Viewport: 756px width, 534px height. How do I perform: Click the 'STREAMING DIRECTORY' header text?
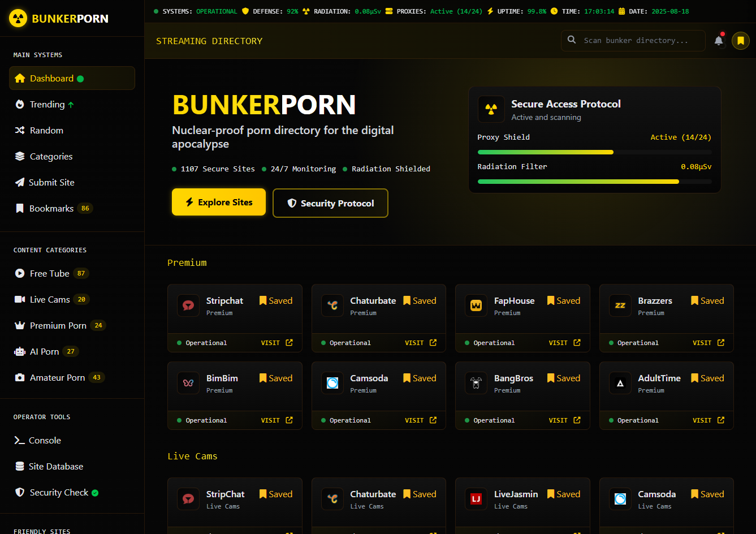coord(209,41)
